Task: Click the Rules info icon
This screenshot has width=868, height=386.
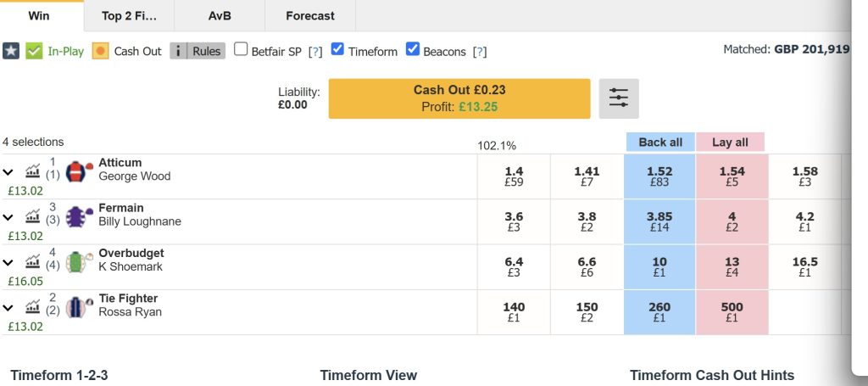Action: tap(179, 51)
